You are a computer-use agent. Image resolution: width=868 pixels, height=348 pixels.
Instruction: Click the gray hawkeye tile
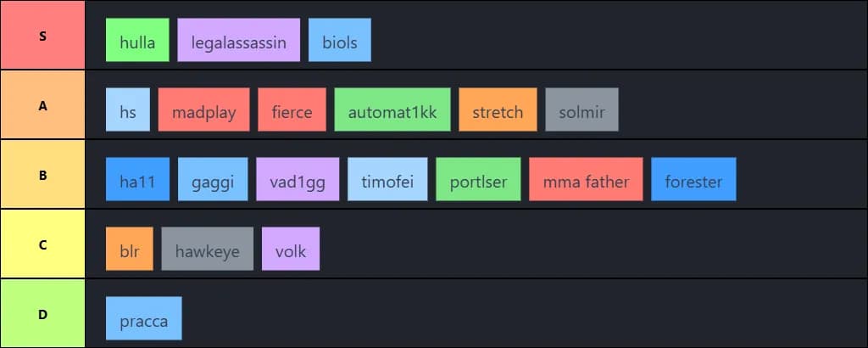tap(207, 250)
